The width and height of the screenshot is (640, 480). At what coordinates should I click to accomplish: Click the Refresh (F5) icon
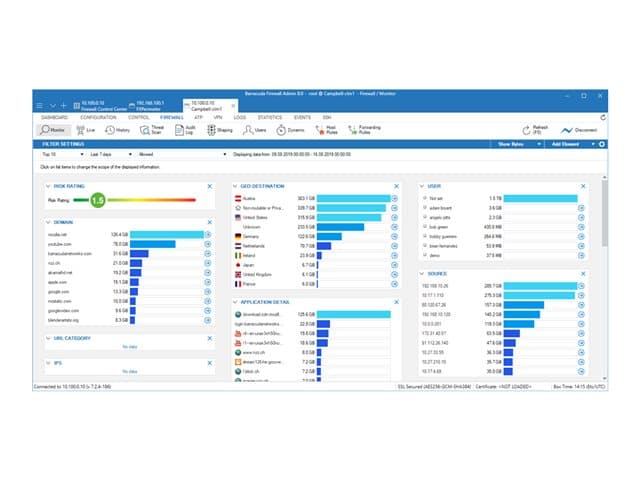click(526, 130)
